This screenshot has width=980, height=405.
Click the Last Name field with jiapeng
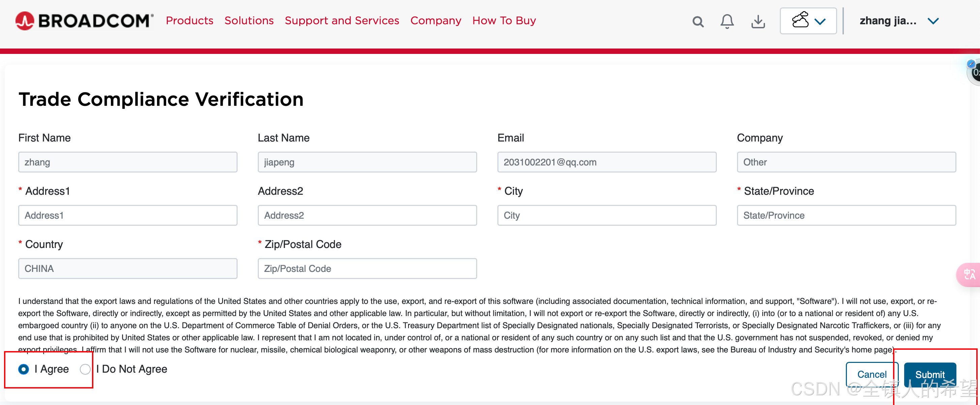click(367, 162)
